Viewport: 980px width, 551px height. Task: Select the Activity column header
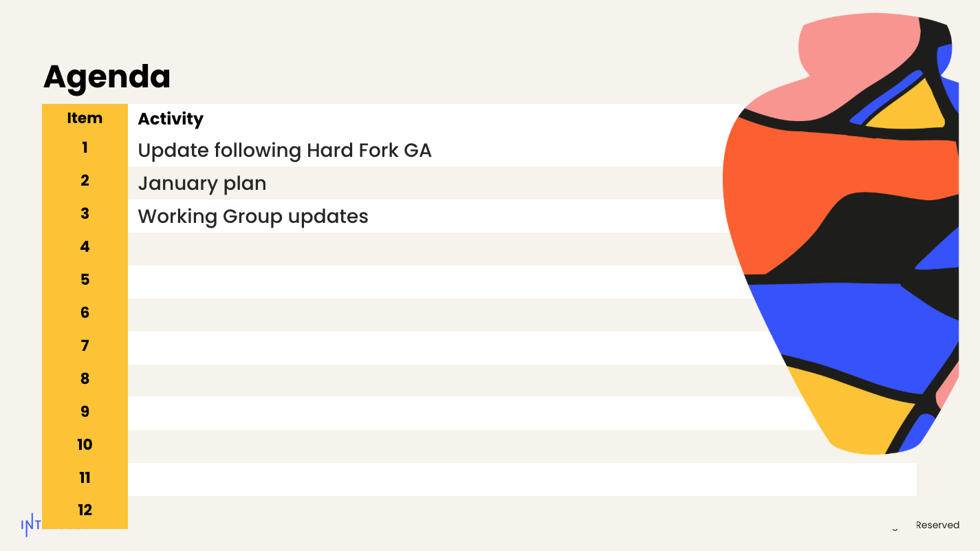(x=171, y=119)
